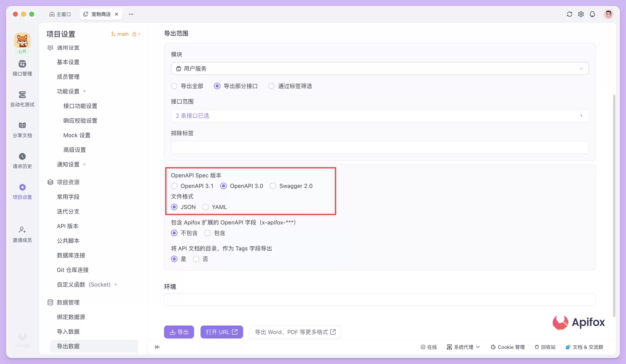
Task: Click the 回收站 trash icon
Action: tap(537, 347)
